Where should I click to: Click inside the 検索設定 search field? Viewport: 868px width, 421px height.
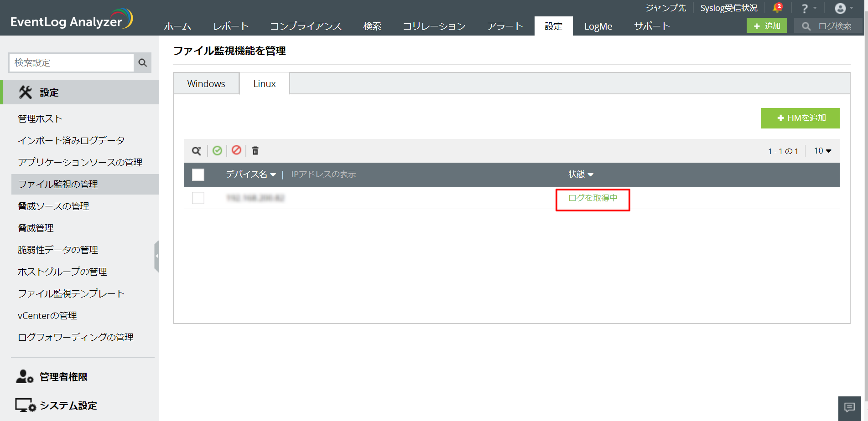[x=71, y=62]
